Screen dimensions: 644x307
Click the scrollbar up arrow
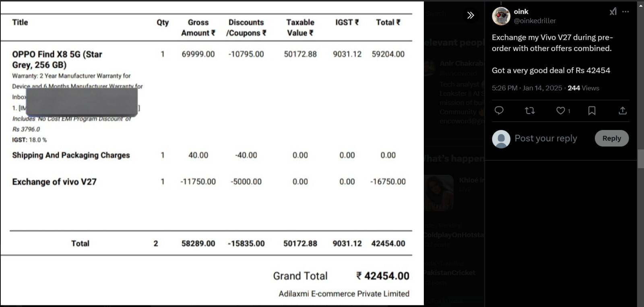point(640,4)
